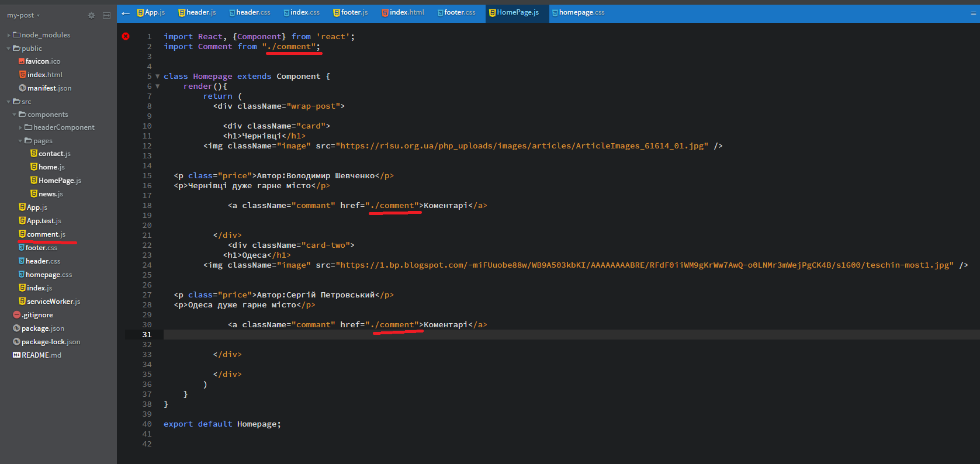
Task: Click the package-lock.json file icon
Action: 16,342
